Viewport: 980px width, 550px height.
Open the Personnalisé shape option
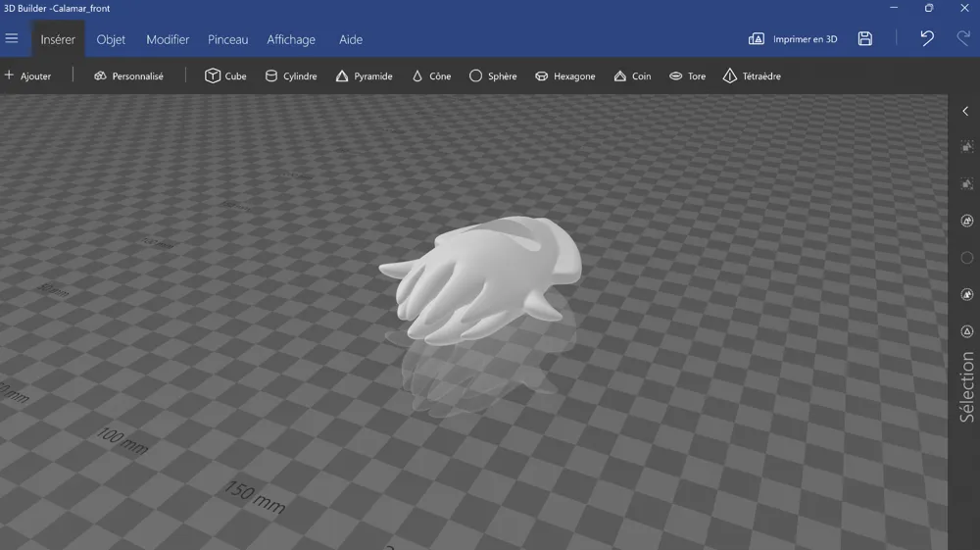[x=128, y=75]
